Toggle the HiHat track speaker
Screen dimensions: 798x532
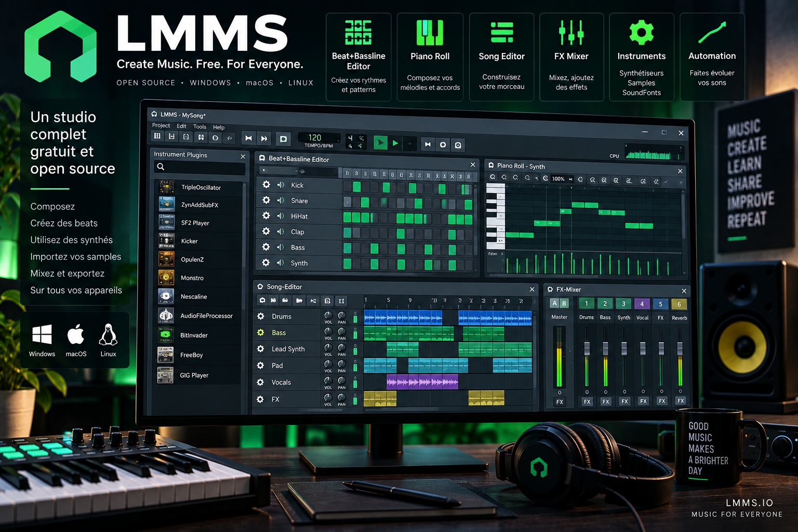(281, 216)
